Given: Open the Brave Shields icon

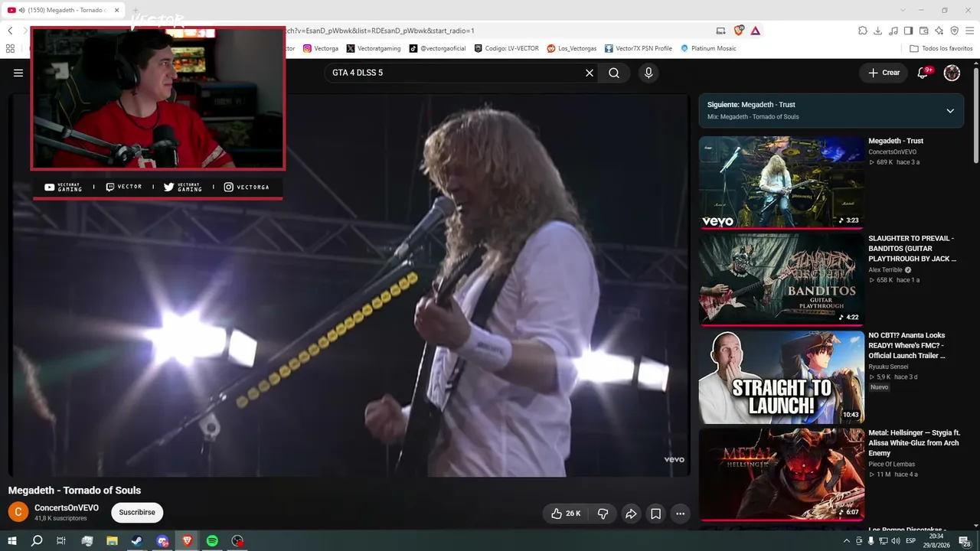Looking at the screenshot, I should [739, 31].
